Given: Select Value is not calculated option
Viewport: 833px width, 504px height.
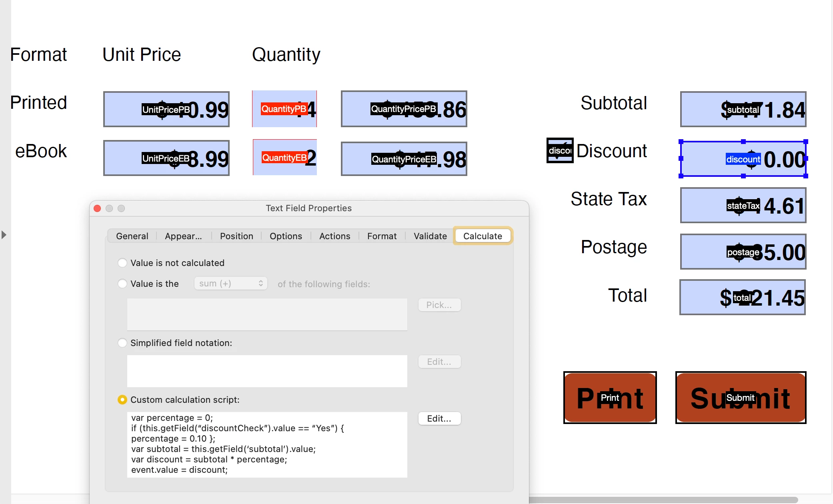Looking at the screenshot, I should click(x=122, y=263).
